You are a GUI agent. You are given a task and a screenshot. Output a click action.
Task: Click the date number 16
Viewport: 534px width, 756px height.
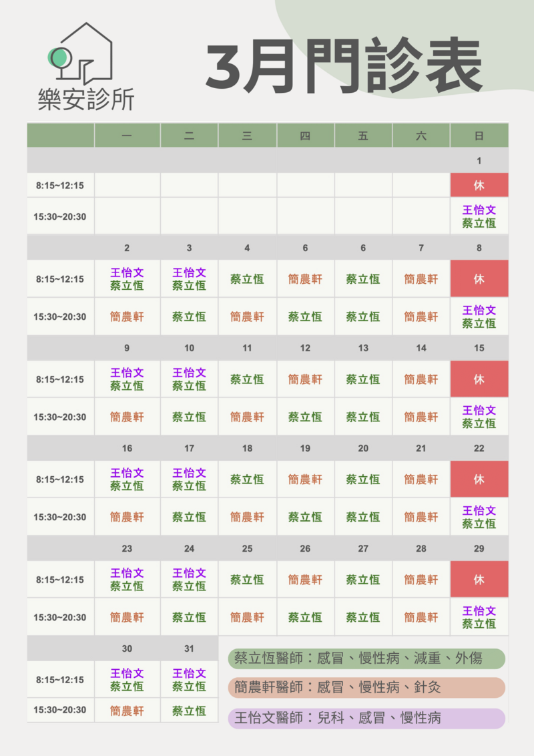click(127, 448)
